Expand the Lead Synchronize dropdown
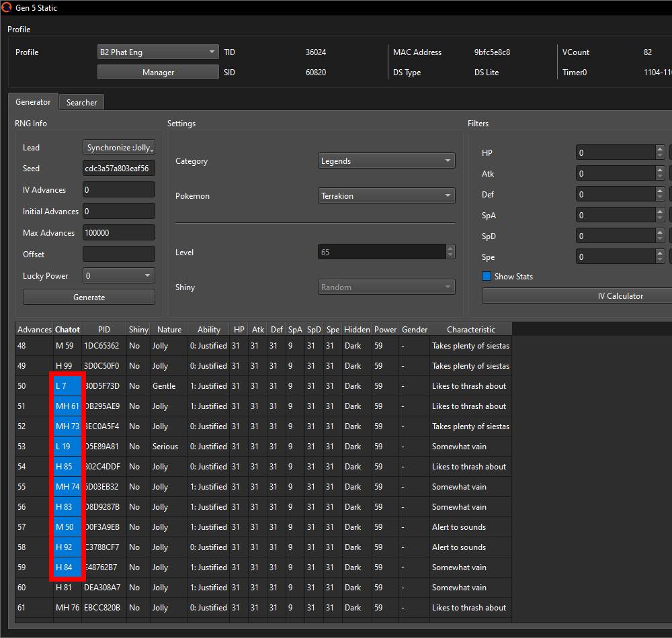 pos(119,148)
